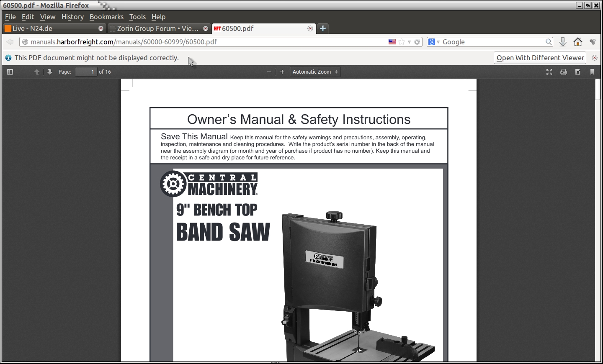This screenshot has height=364, width=603.
Task: Toggle the PDF sidebar panel
Action: tap(10, 72)
